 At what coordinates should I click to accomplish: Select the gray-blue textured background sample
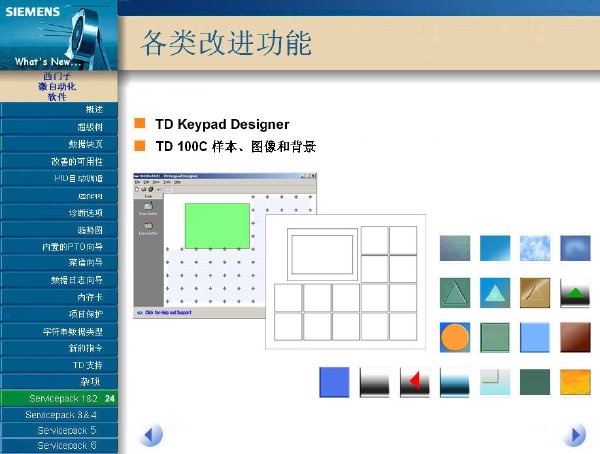click(455, 248)
